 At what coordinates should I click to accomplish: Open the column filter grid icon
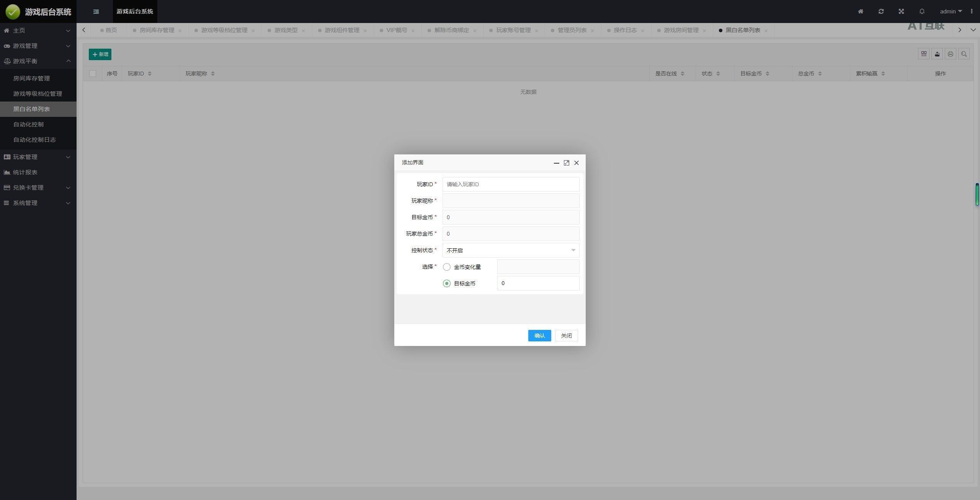pyautogui.click(x=924, y=54)
